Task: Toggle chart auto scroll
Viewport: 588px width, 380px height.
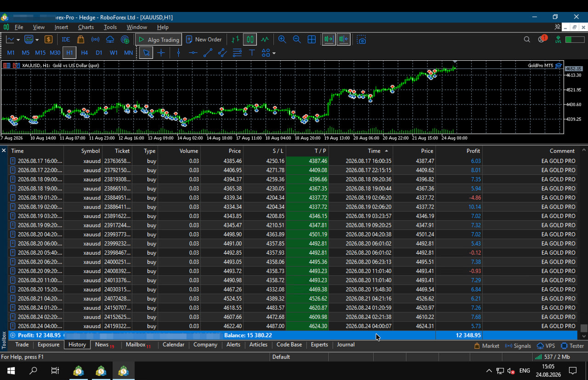Action: point(329,39)
